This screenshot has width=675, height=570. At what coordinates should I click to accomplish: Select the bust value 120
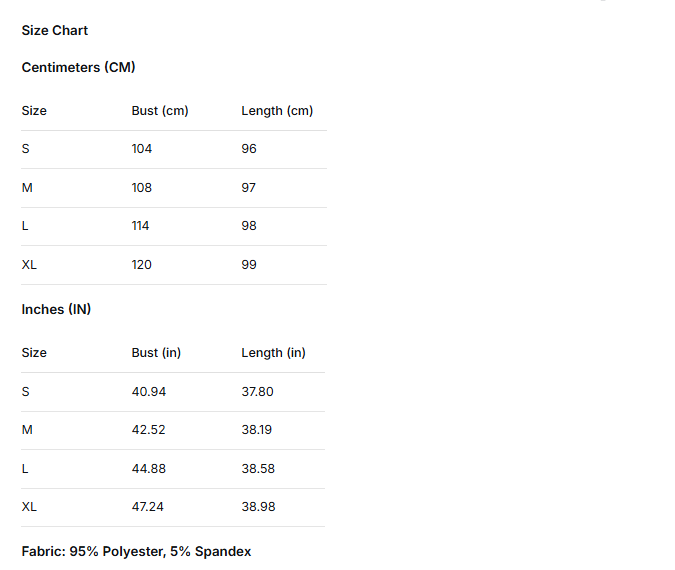[x=142, y=265]
